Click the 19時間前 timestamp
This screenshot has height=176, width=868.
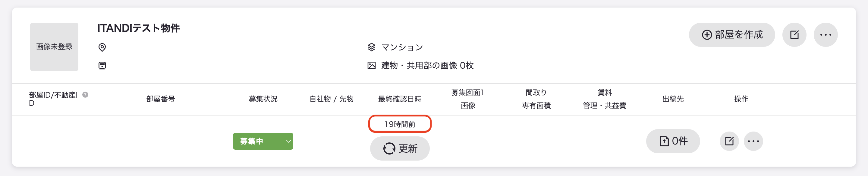tap(400, 124)
